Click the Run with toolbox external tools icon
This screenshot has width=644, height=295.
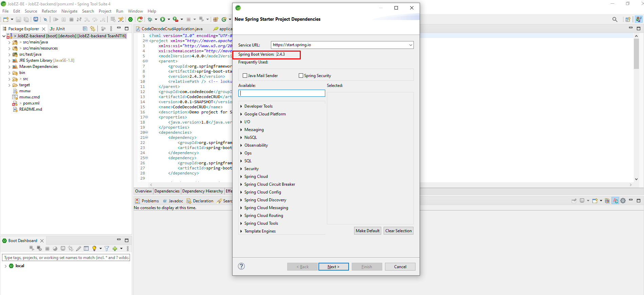coord(175,19)
